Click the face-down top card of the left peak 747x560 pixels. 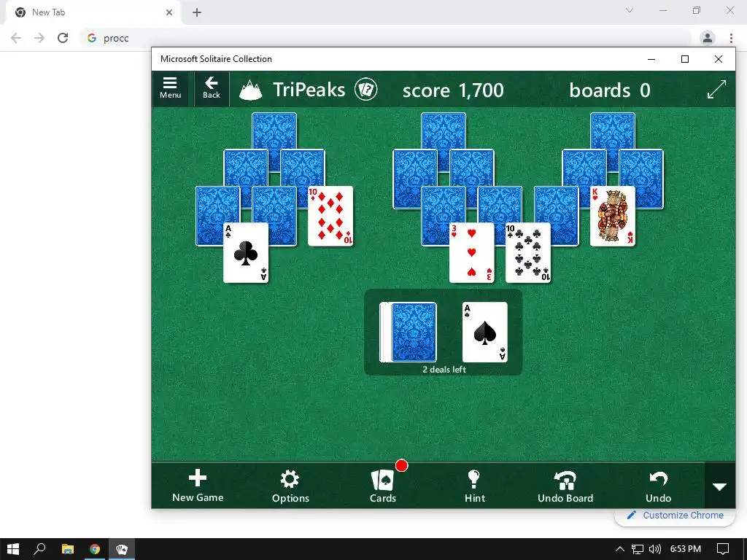tap(274, 131)
